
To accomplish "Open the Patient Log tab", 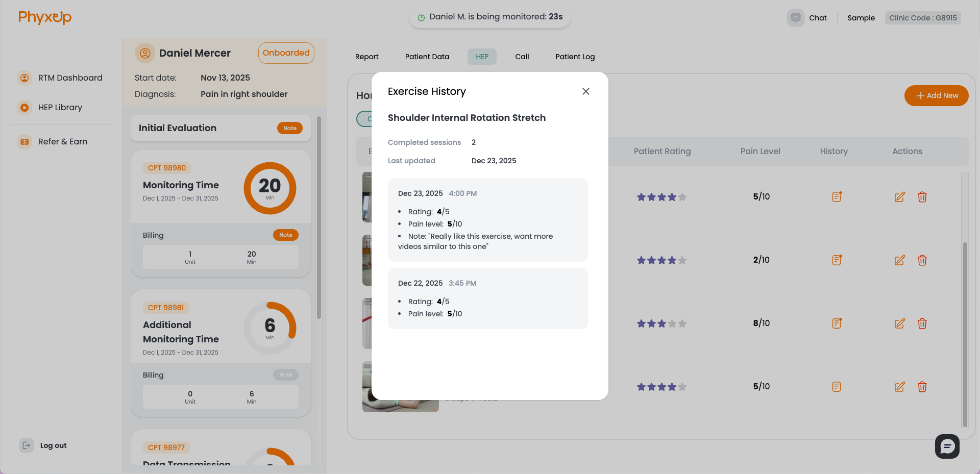I will 575,57.
